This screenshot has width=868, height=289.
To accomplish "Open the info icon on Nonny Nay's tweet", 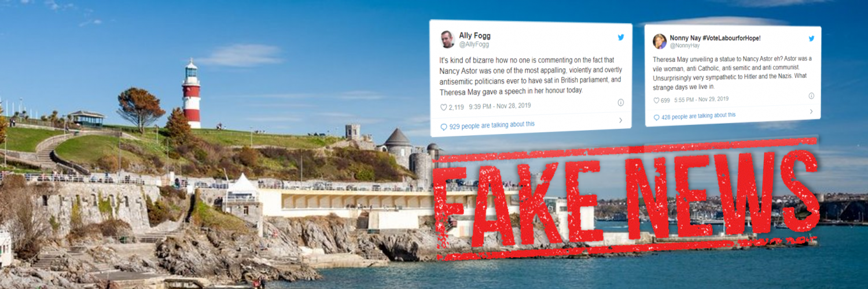I will (x=811, y=96).
